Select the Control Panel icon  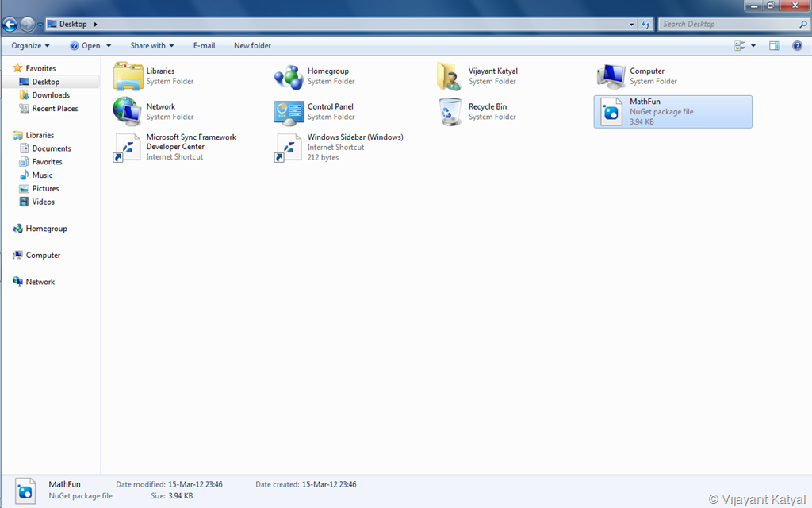pyautogui.click(x=289, y=113)
